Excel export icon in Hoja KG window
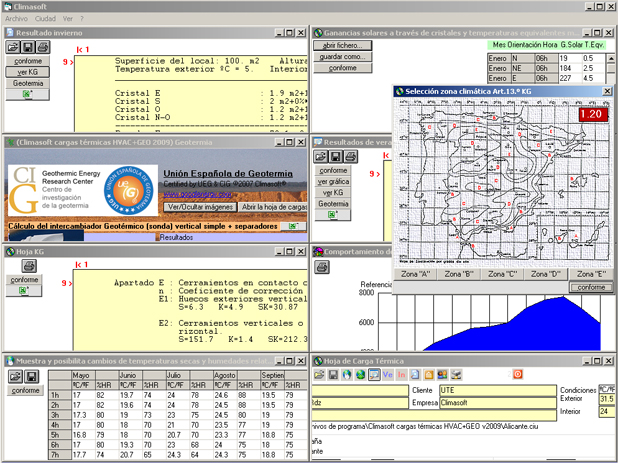Screen dimensions: 618x463 coord(24,291)
